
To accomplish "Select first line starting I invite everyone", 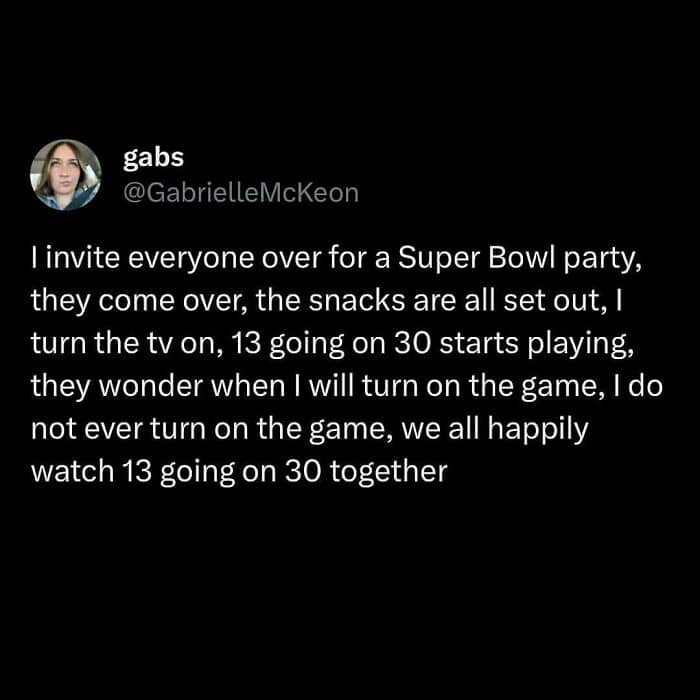I will click(337, 260).
